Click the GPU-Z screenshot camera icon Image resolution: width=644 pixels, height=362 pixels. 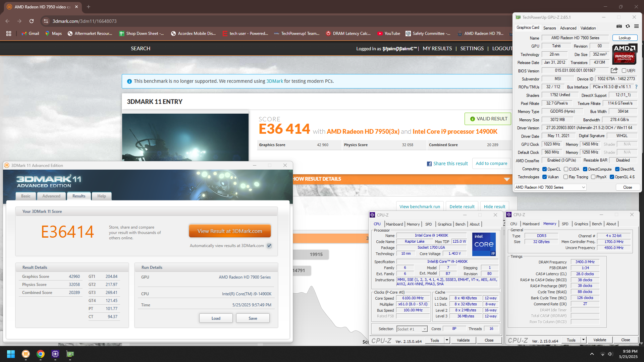619,26
